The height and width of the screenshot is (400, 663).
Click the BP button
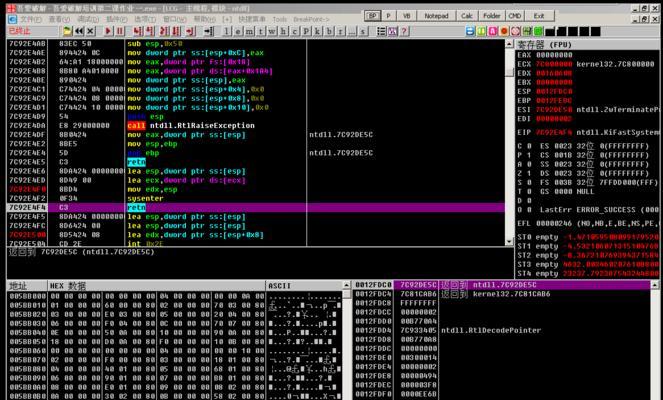click(x=373, y=16)
